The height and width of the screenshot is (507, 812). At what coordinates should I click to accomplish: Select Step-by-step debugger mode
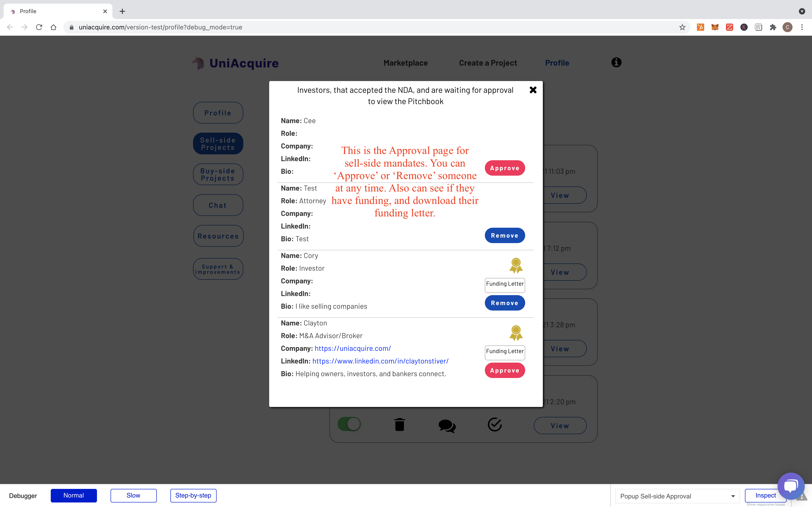pyautogui.click(x=193, y=495)
